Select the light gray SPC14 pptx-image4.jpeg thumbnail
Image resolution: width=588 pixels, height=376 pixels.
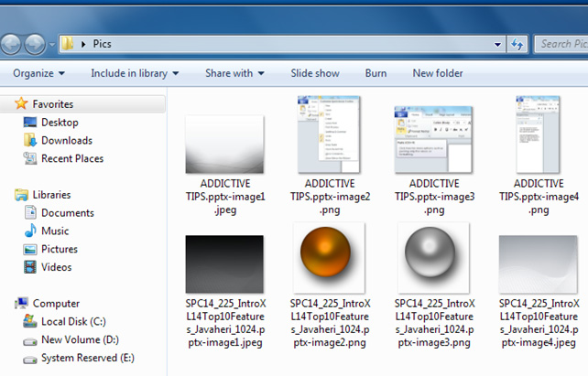(539, 264)
